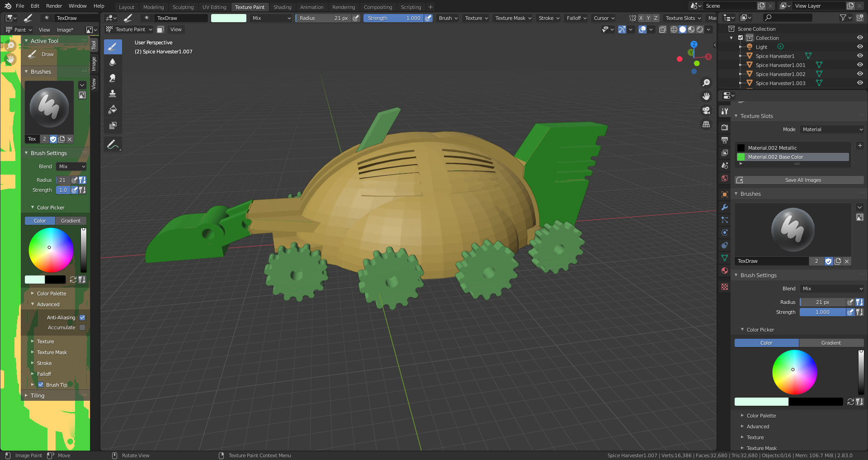868x460 pixels.
Task: Click the outliner search field
Action: [x=787, y=18]
